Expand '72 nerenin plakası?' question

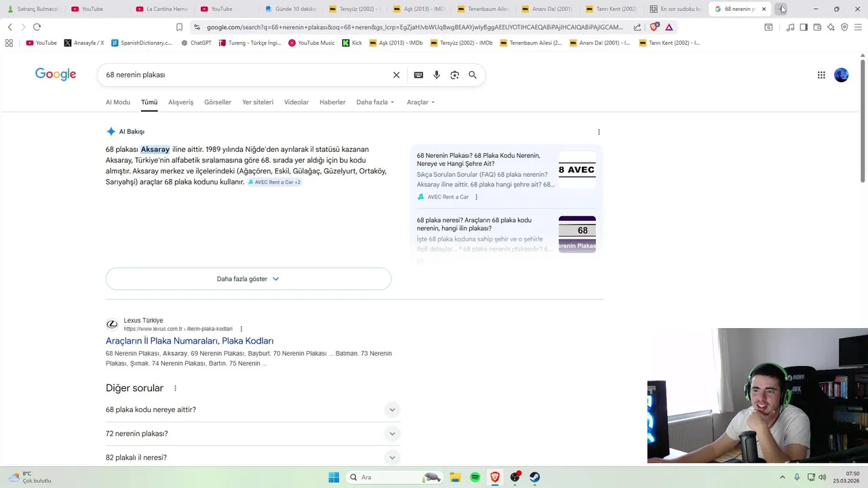(x=253, y=434)
